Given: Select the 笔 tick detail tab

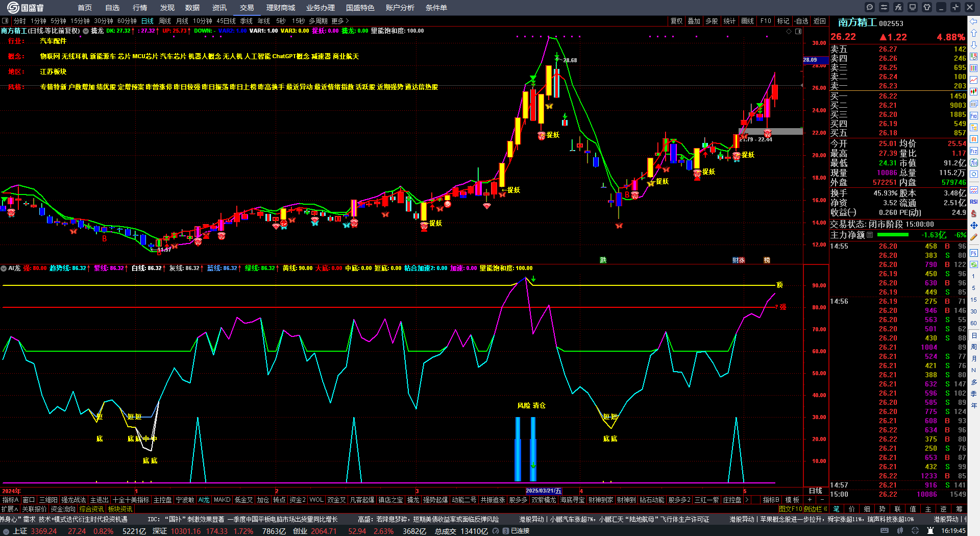Looking at the screenshot, I should 836,509.
